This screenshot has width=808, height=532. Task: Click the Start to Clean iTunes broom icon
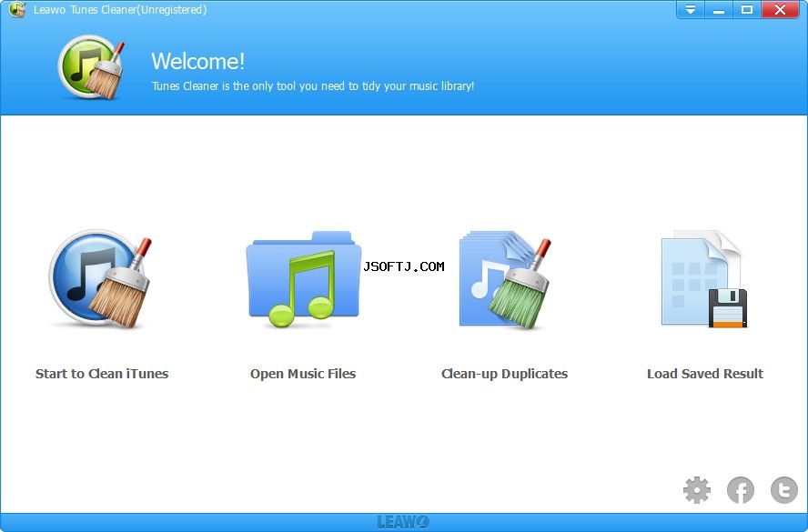(100, 278)
